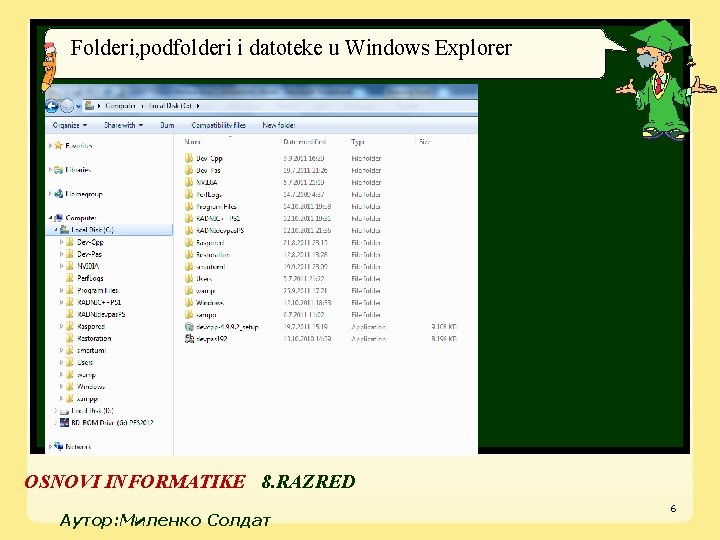Select Users folder in navigation tree
The width and height of the screenshot is (720, 540).
(85, 362)
